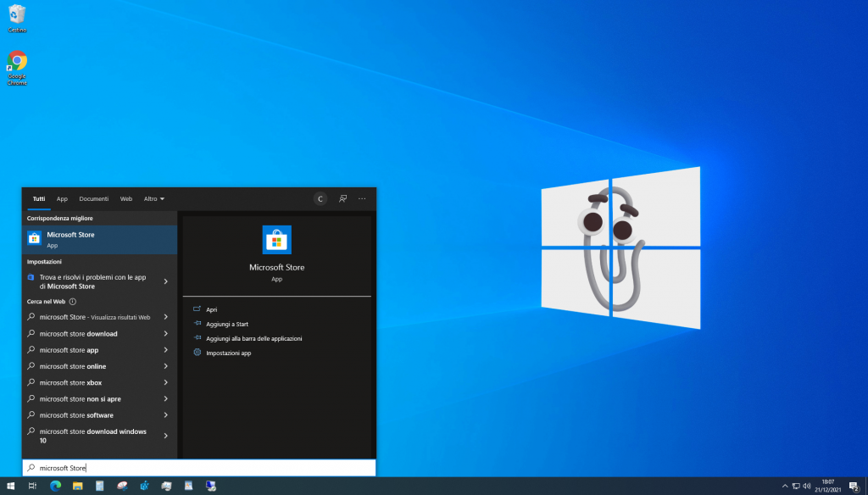Expand 'microsoft store download' suggestion arrow

coord(165,334)
